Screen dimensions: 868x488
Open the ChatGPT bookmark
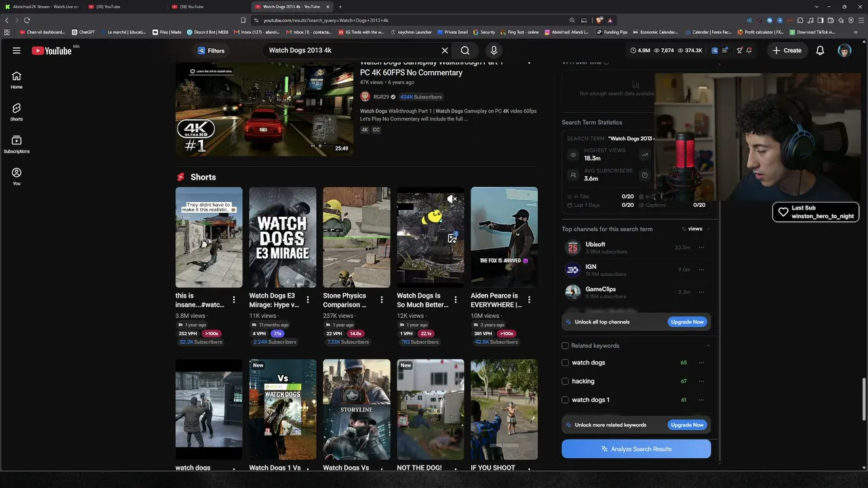(83, 32)
